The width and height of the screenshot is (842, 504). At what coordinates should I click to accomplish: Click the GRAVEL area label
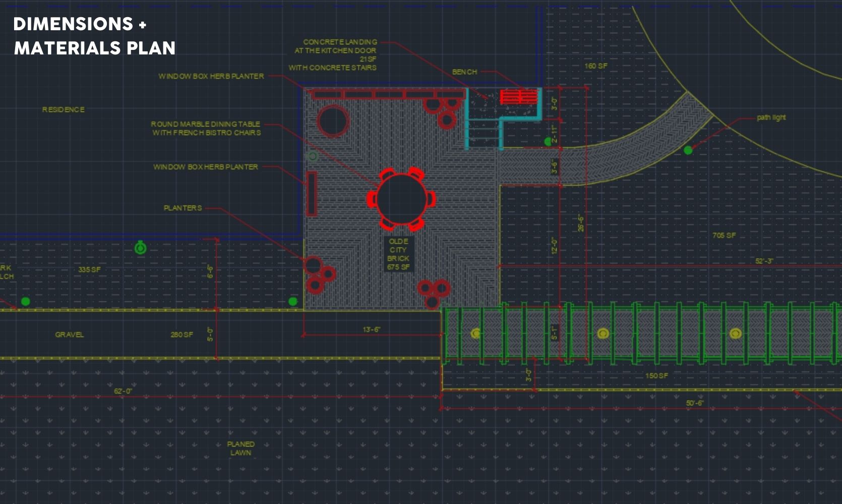coord(70,335)
